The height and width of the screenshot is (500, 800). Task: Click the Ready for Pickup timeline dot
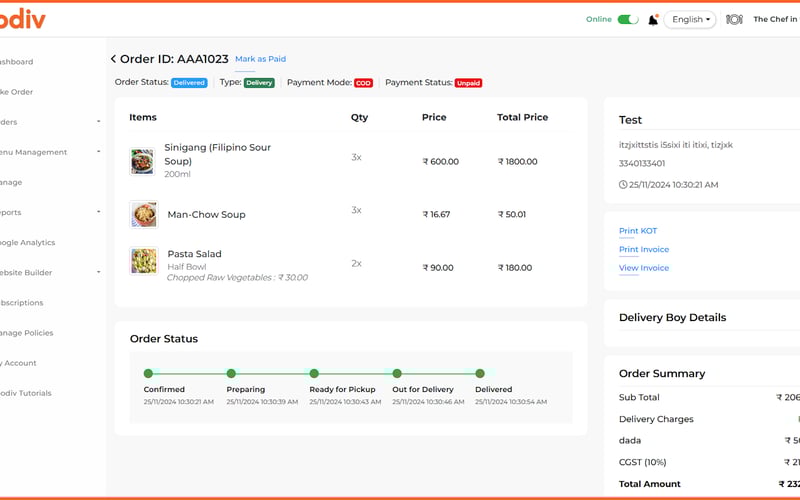[314, 373]
